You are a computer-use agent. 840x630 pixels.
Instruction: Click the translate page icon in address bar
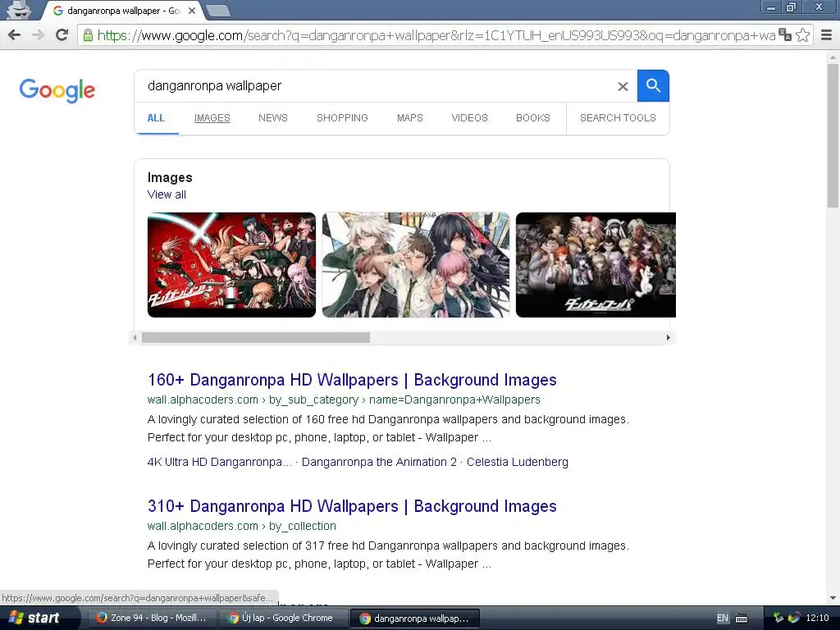pos(785,34)
